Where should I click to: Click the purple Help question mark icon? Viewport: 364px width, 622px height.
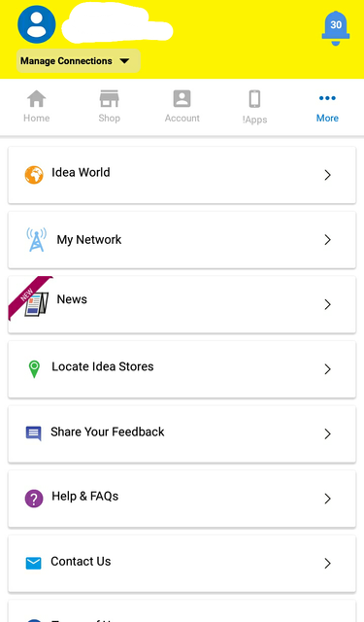[x=34, y=499]
